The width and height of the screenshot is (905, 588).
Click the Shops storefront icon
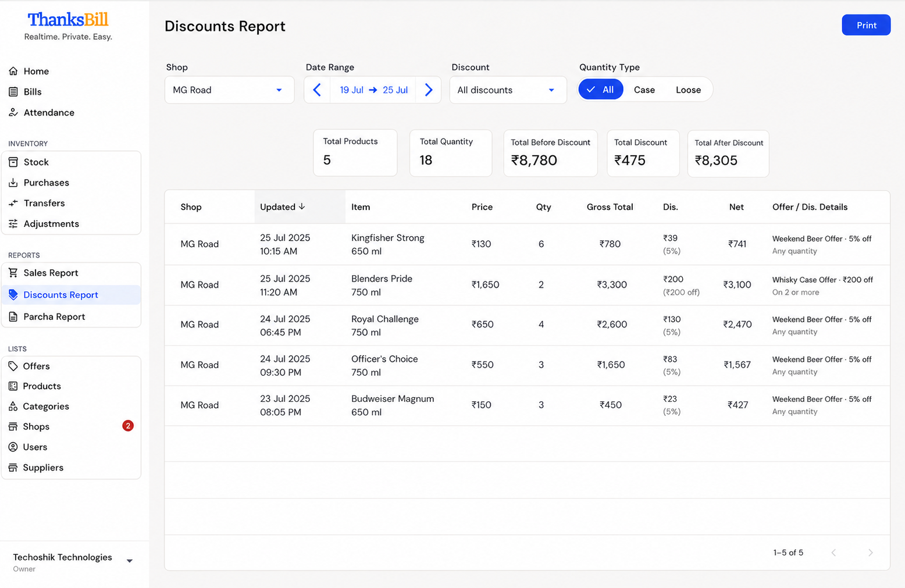(13, 427)
